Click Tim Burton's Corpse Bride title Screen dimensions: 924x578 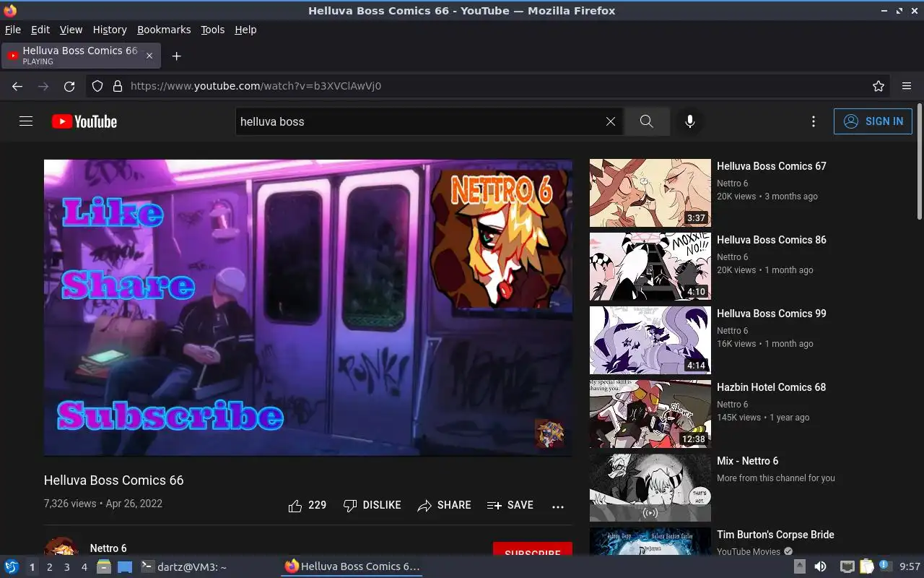click(x=775, y=535)
